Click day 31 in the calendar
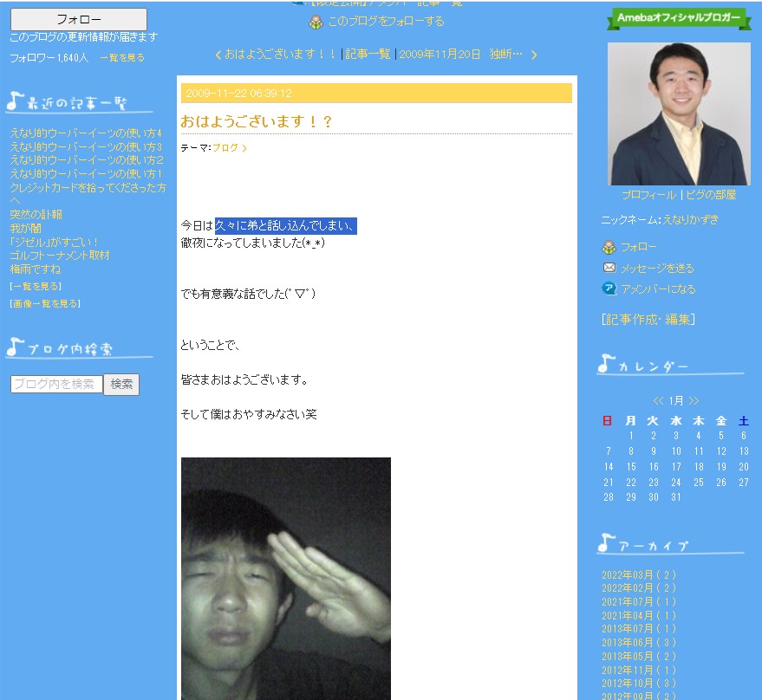The height and width of the screenshot is (700, 762). tap(676, 497)
